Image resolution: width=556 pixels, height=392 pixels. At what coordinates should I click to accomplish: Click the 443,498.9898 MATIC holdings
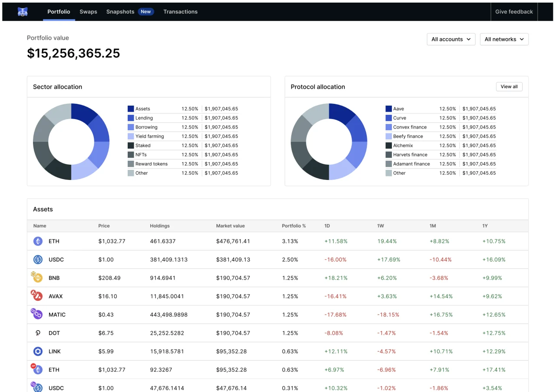pos(169,315)
